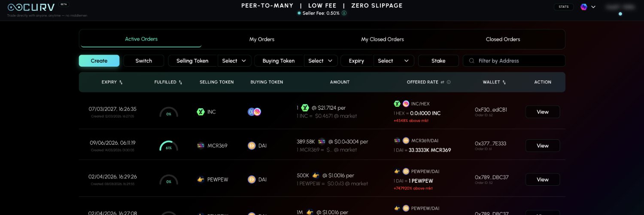Toggle the Offered Rate swap direction
This screenshot has height=215, width=644.
click(442, 82)
